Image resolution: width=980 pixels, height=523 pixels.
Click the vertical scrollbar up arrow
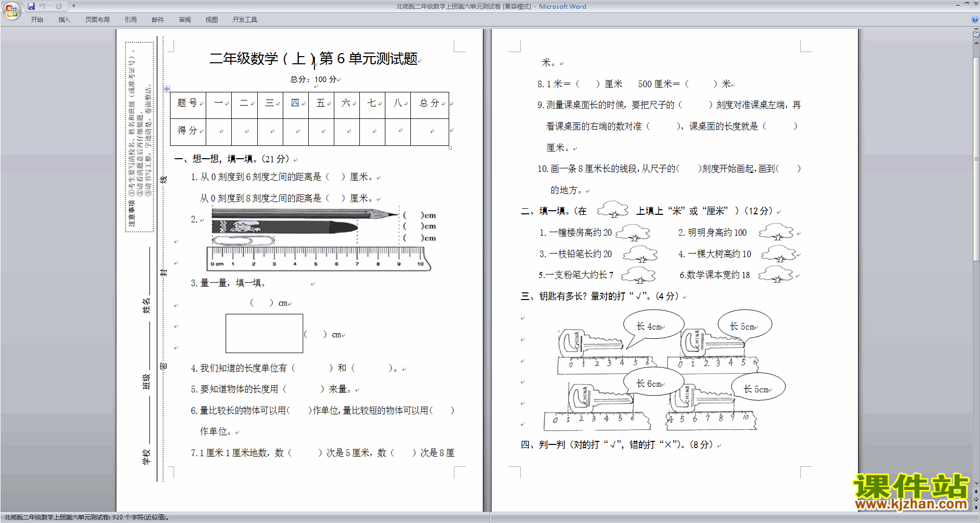coord(976,42)
